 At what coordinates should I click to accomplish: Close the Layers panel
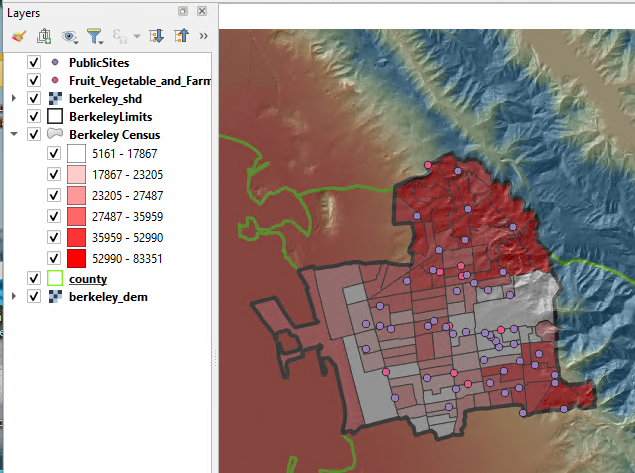[202, 11]
